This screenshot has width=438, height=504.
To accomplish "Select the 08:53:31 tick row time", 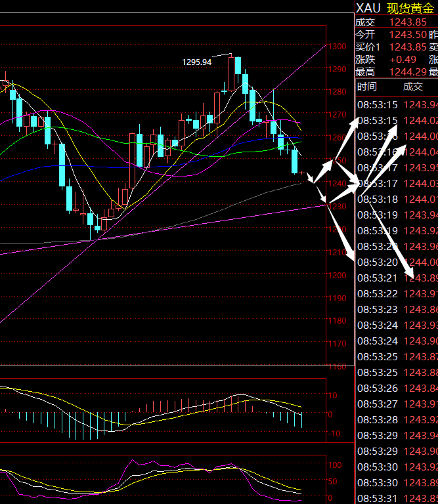I will [x=378, y=499].
